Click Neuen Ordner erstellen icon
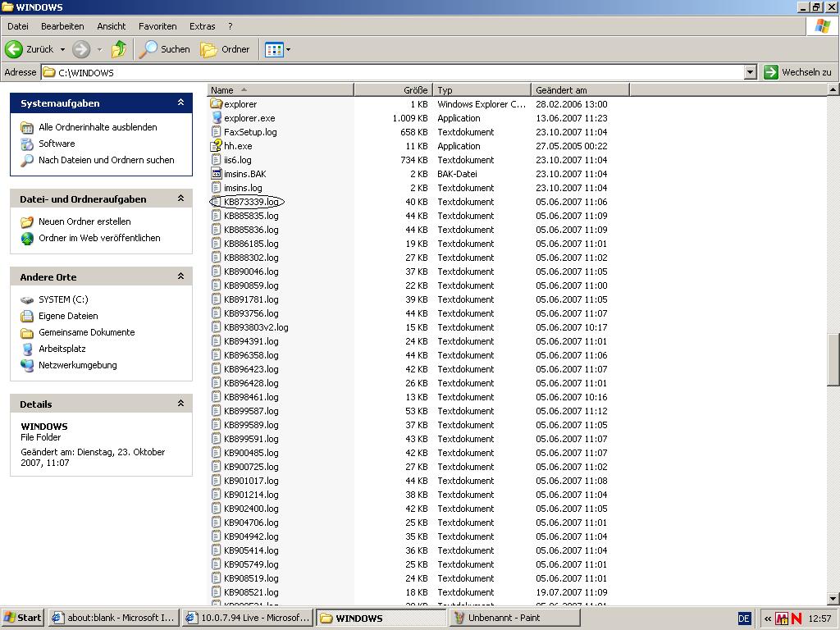 coord(27,221)
